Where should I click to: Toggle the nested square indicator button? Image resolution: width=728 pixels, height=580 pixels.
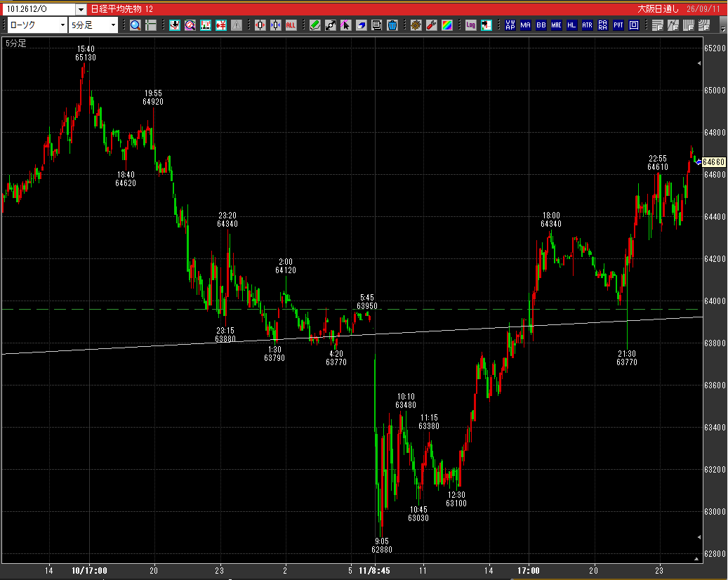tap(634, 25)
